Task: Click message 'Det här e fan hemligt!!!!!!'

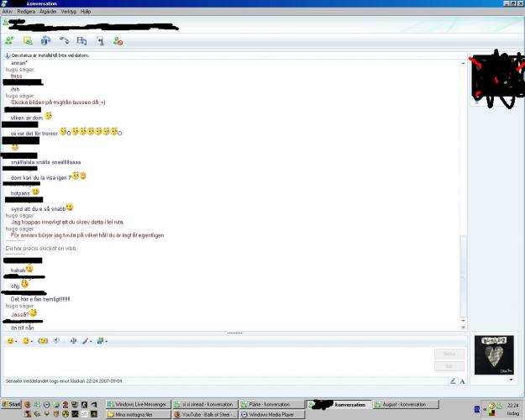Action: click(40, 299)
